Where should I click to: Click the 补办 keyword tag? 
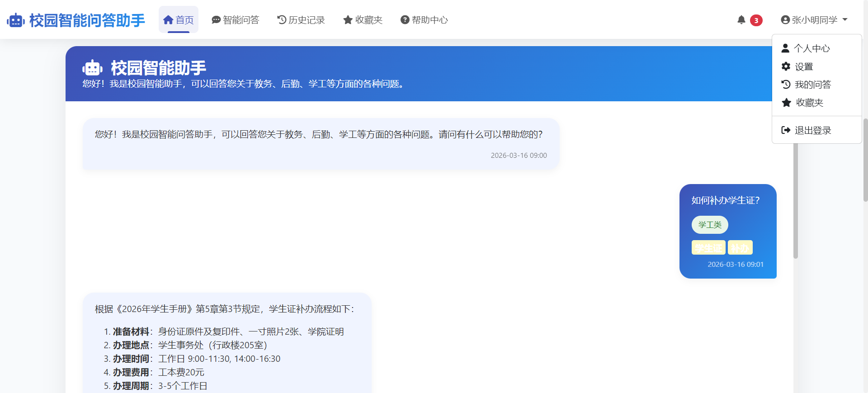(740, 248)
